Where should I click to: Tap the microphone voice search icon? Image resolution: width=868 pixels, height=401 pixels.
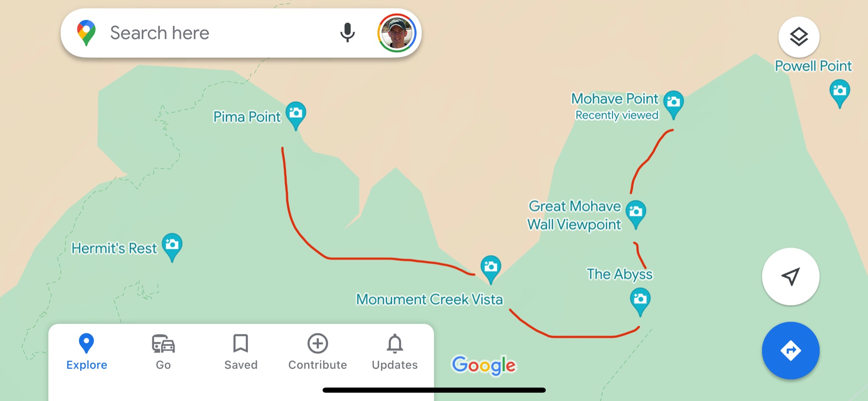[348, 33]
